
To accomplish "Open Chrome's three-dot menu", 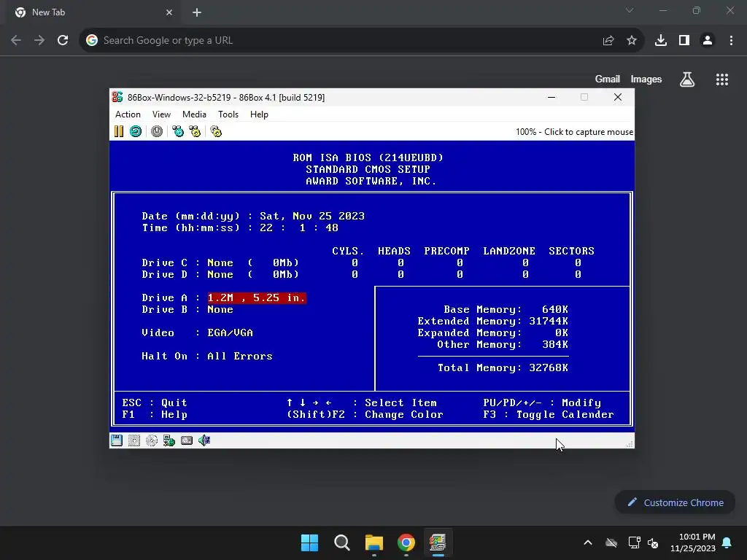I will click(731, 41).
